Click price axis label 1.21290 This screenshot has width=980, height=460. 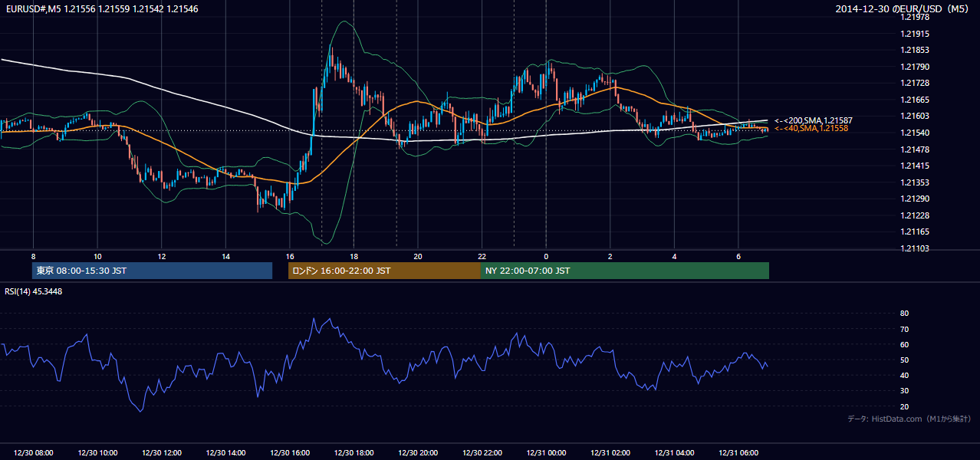pos(916,199)
